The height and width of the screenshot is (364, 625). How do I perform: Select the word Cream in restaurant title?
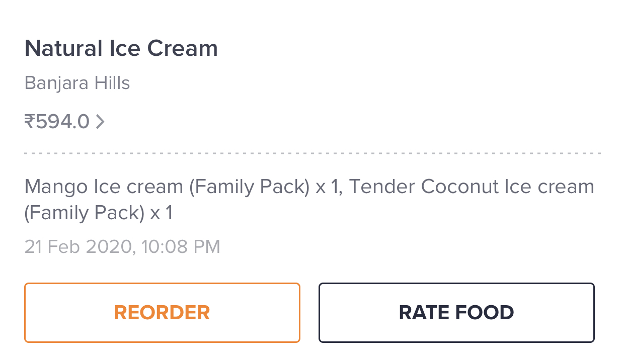pos(182,49)
